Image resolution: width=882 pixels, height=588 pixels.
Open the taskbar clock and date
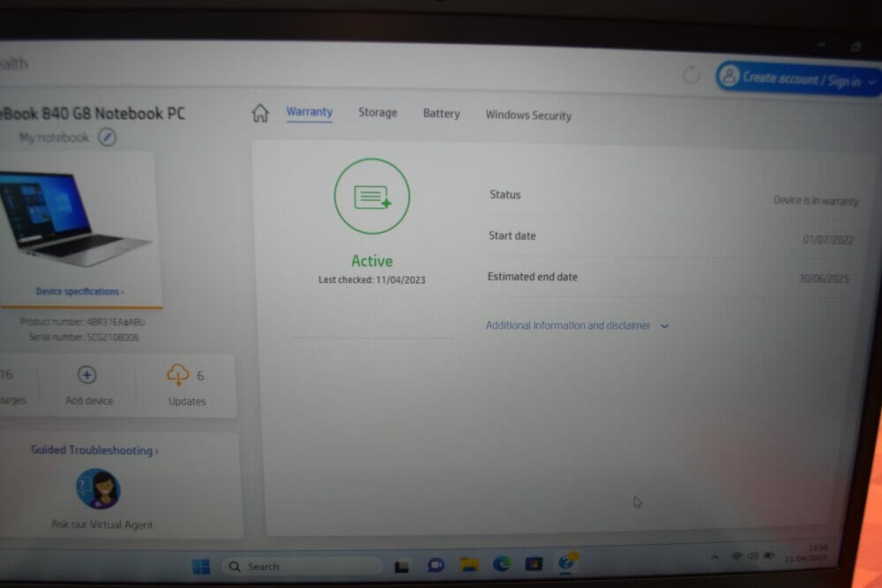(x=806, y=553)
